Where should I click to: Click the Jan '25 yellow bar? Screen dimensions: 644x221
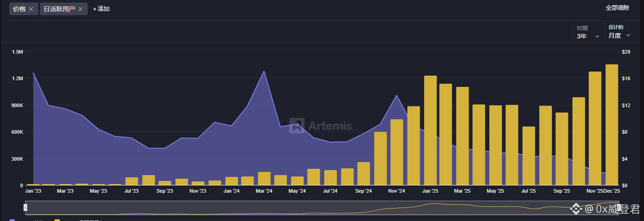430,131
